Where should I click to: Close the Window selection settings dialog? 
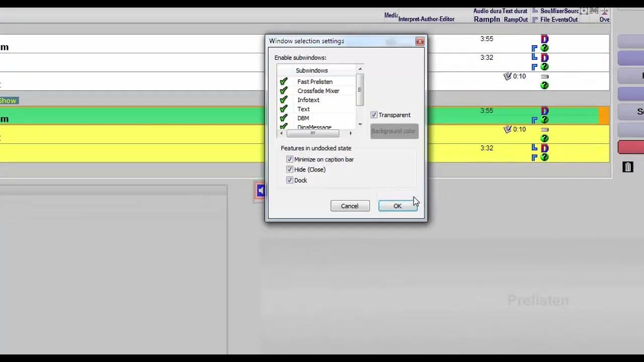pos(420,41)
